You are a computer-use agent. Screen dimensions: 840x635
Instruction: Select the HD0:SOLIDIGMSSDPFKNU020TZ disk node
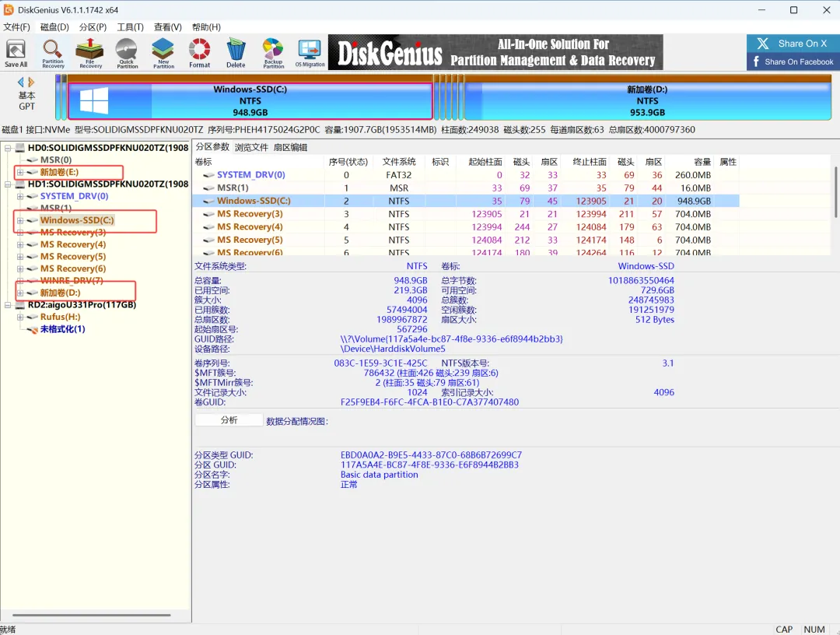107,148
